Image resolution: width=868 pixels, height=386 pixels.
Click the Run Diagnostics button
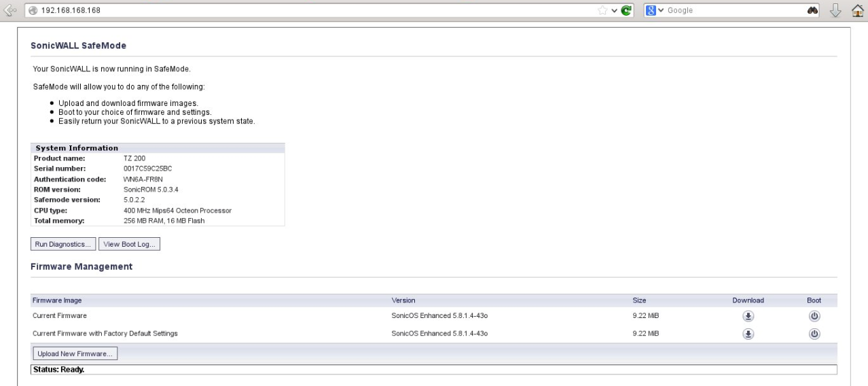63,245
